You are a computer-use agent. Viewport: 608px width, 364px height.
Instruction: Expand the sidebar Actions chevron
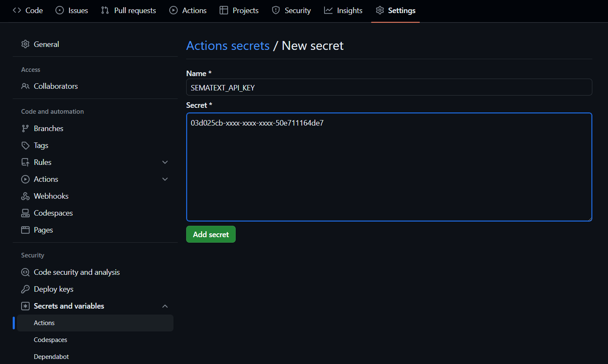[x=165, y=179]
